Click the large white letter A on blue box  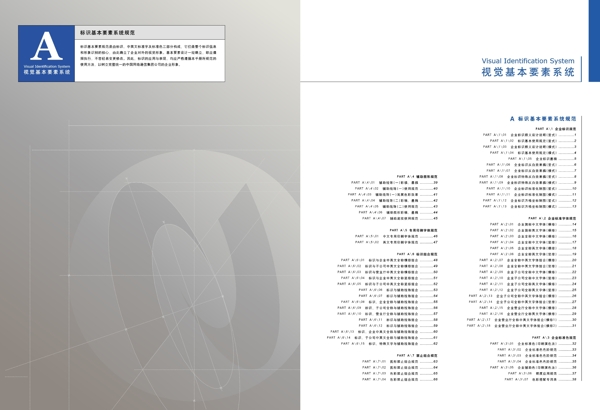pyautogui.click(x=46, y=46)
